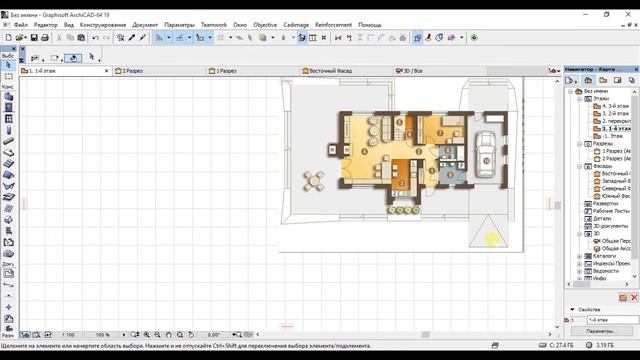Image resolution: width=640 pixels, height=360 pixels.
Task: Open the Конструирование menu
Action: (x=103, y=25)
